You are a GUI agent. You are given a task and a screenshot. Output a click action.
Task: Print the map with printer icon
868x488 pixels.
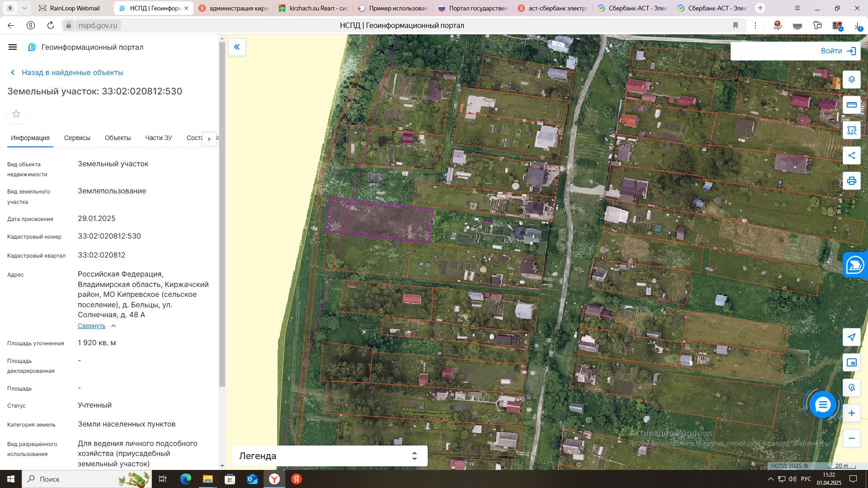point(851,181)
